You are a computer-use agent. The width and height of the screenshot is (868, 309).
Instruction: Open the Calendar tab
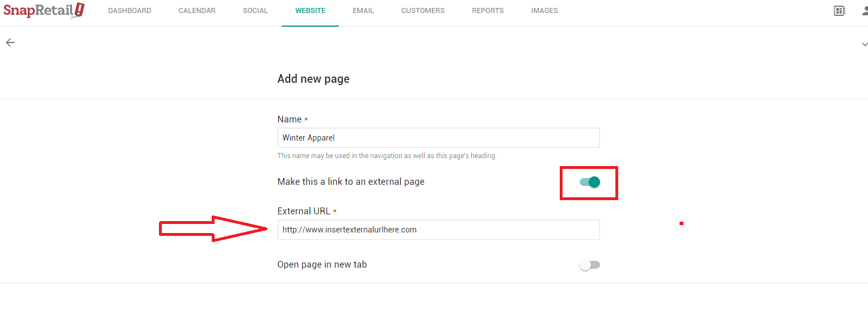click(197, 11)
